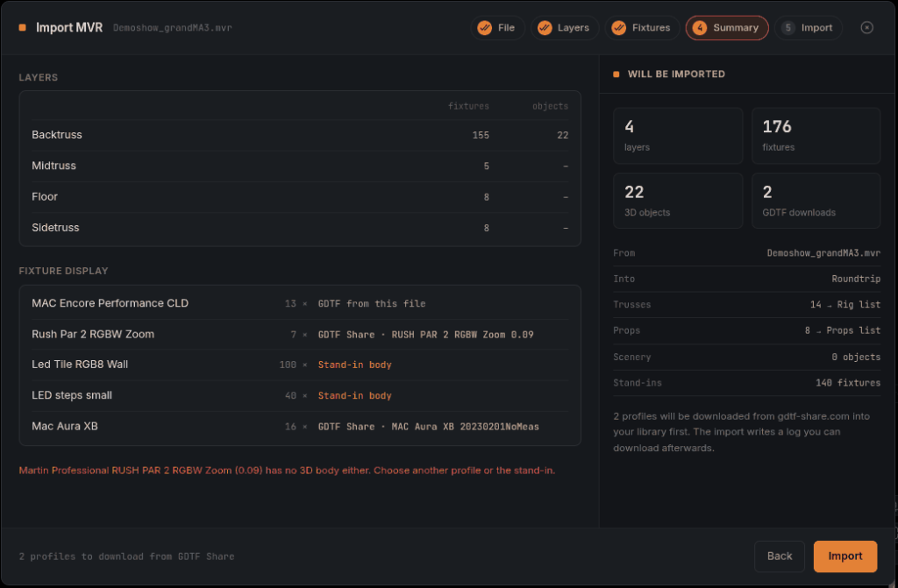Go to the File step
This screenshot has height=588, width=898.
point(497,27)
